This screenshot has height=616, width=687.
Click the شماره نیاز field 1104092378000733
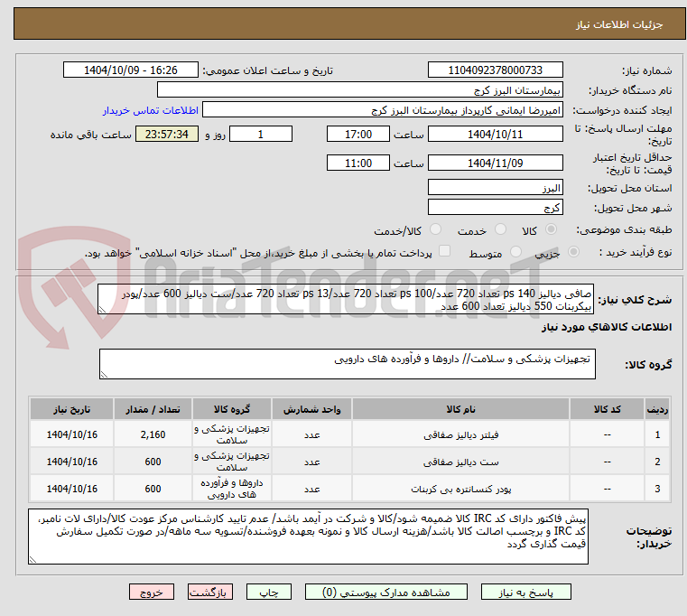(x=495, y=70)
